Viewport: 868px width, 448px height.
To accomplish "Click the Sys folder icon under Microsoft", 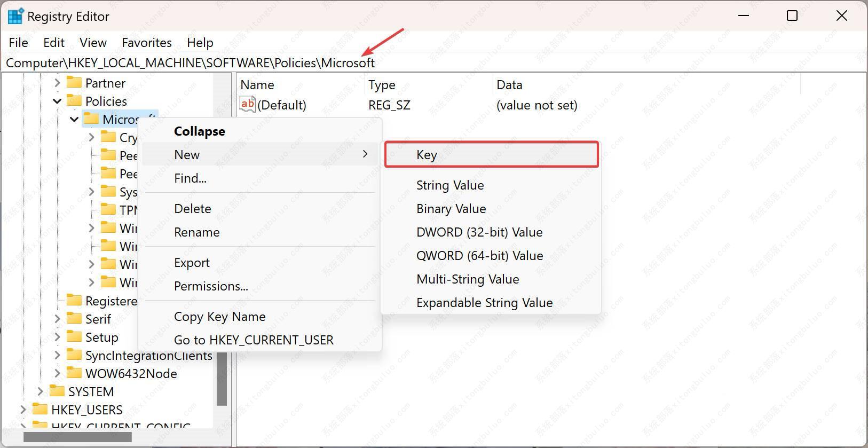I will [x=108, y=191].
